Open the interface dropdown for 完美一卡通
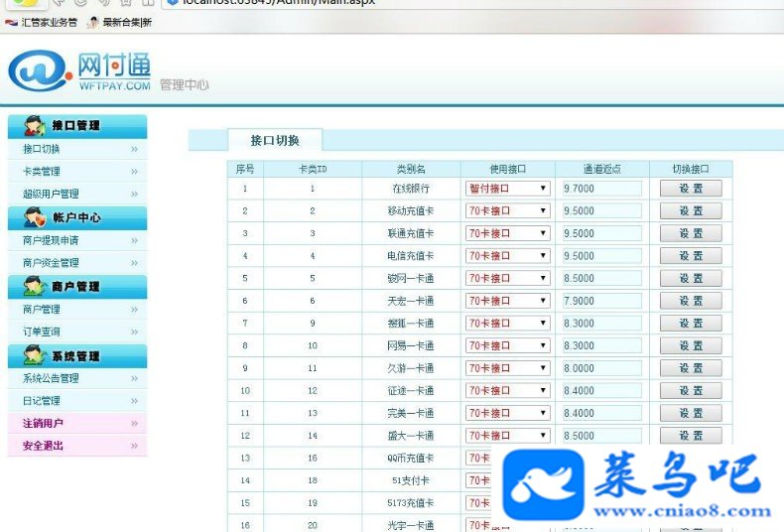The height and width of the screenshot is (532, 784). click(x=507, y=413)
